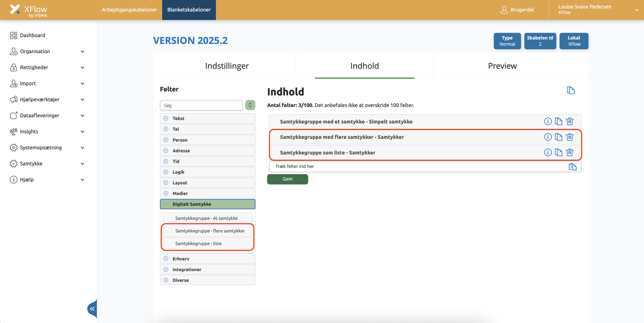Image resolution: width=644 pixels, height=323 pixels.
Task: Collapse the sidebar with double-arrow button
Action: pos(92,309)
